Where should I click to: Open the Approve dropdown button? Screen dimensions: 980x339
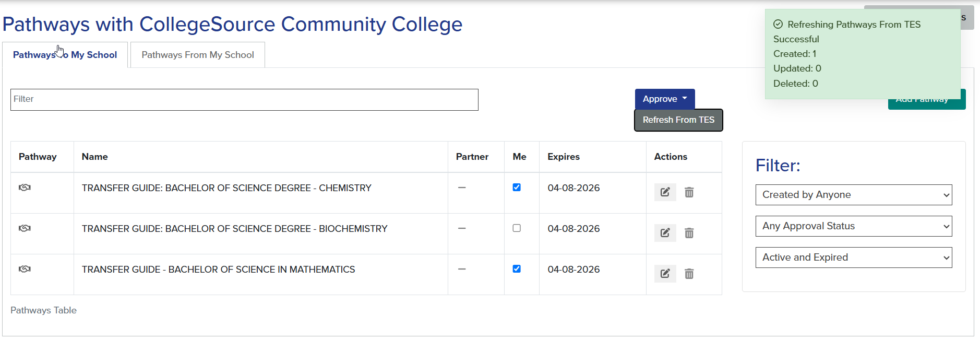[x=665, y=99]
